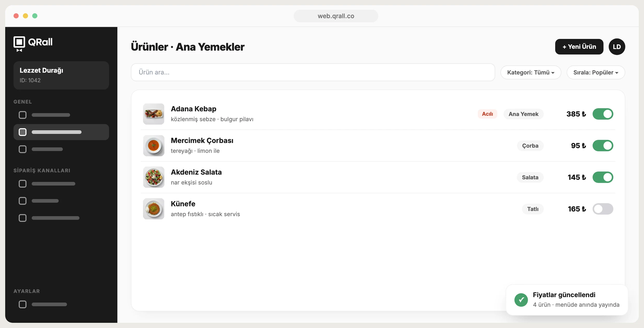Open the LD user avatar
The width and height of the screenshot is (644, 328).
pos(617,47)
